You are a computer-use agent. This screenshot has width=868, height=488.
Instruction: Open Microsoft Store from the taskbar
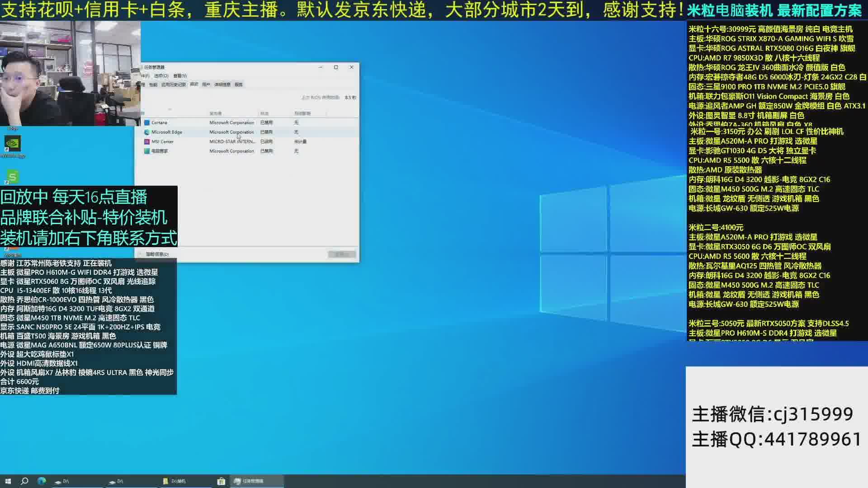click(x=221, y=481)
